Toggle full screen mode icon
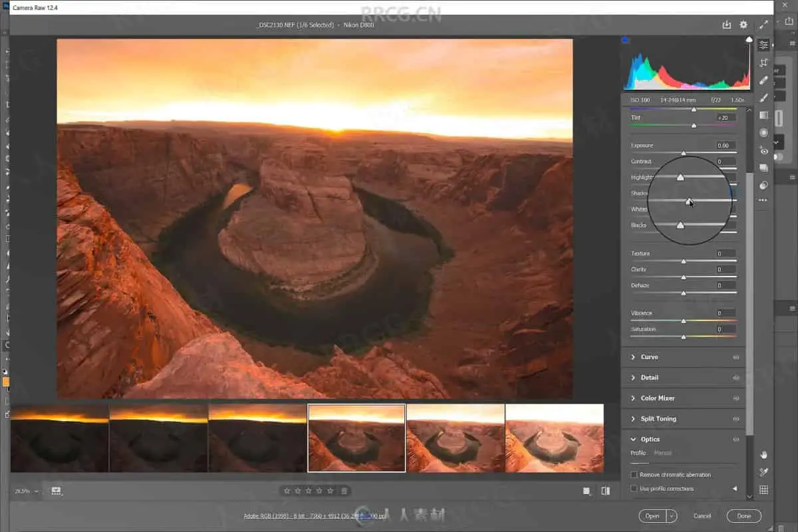 763,25
